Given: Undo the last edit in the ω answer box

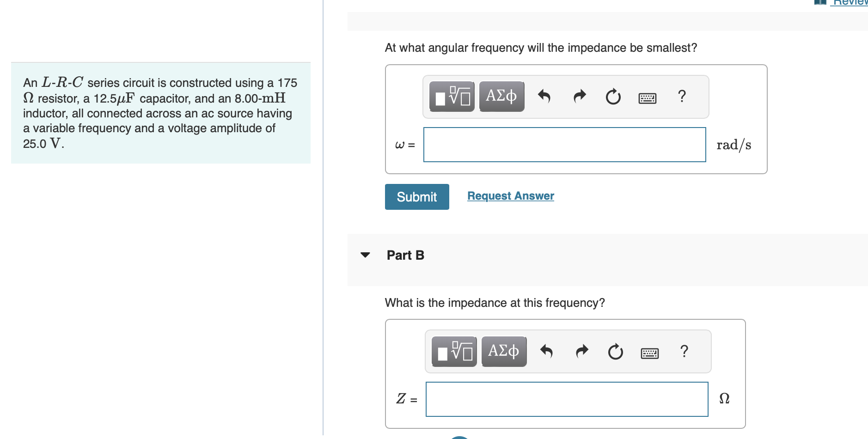Looking at the screenshot, I should point(545,96).
